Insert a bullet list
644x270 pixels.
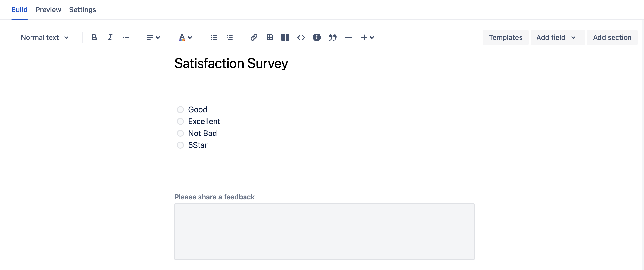214,38
